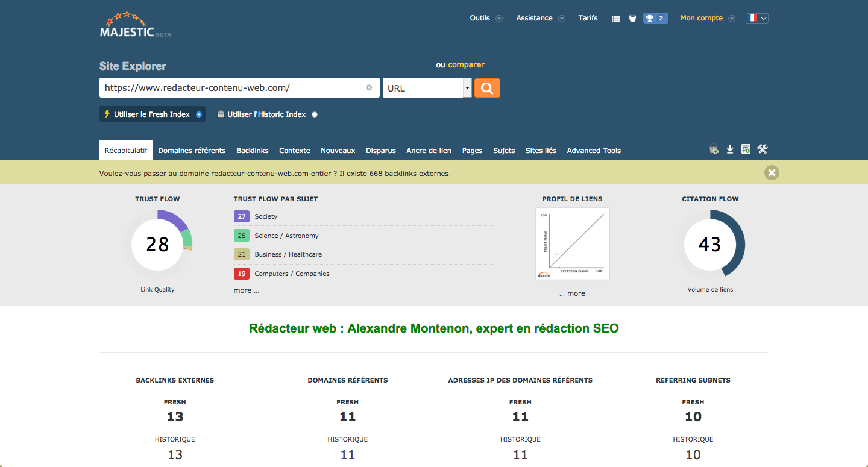
Task: Click the orange search magnifier button
Action: (487, 88)
